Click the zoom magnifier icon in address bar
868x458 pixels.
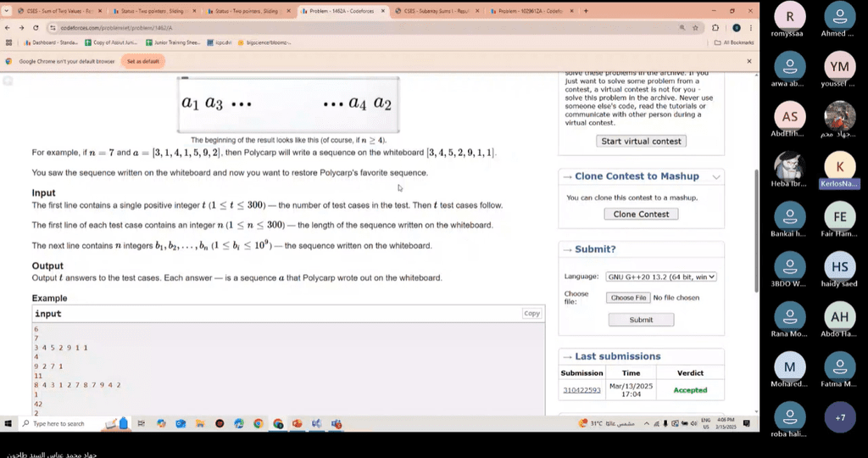(682, 28)
